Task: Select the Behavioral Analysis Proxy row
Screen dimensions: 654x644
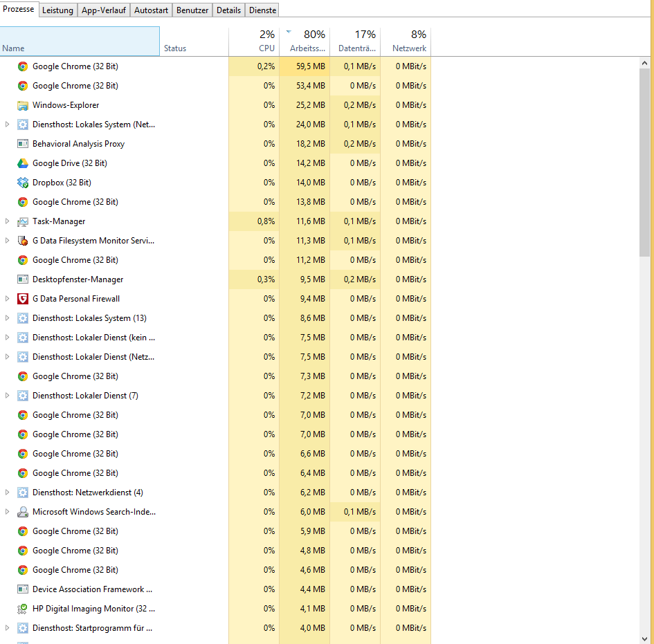Action: [215, 144]
